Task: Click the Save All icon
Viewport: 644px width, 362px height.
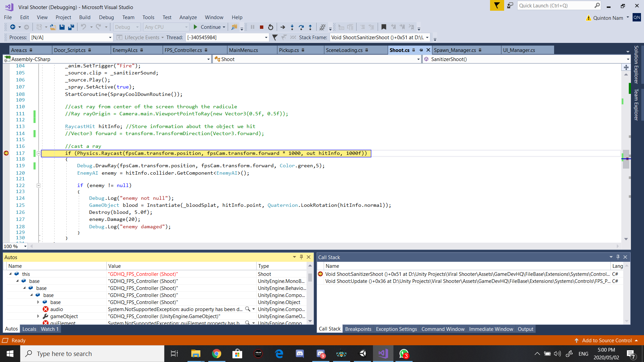Action: [71, 27]
